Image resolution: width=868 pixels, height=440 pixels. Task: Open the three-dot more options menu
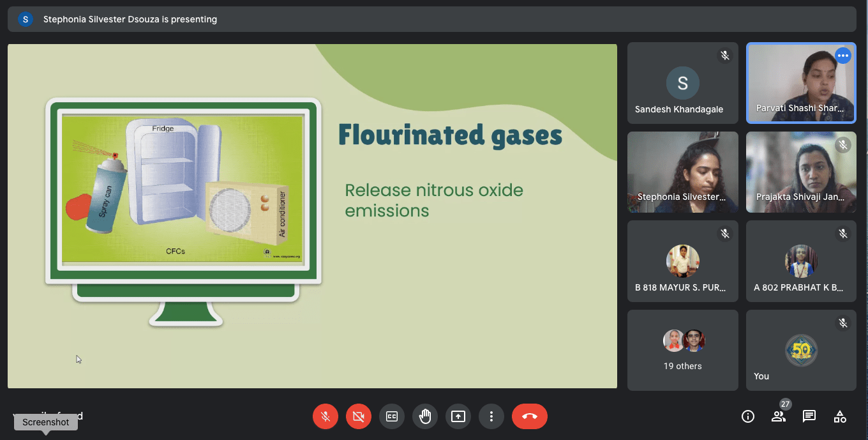pyautogui.click(x=491, y=416)
